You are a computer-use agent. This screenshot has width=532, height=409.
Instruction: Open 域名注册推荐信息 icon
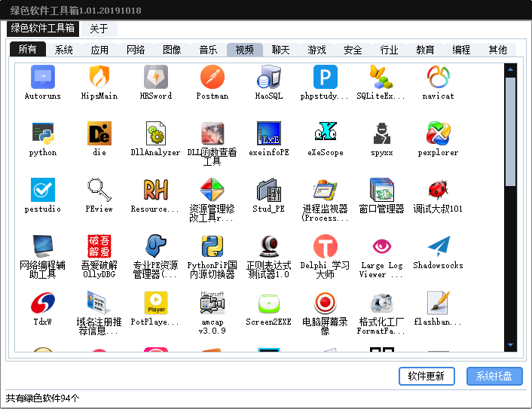point(99,303)
